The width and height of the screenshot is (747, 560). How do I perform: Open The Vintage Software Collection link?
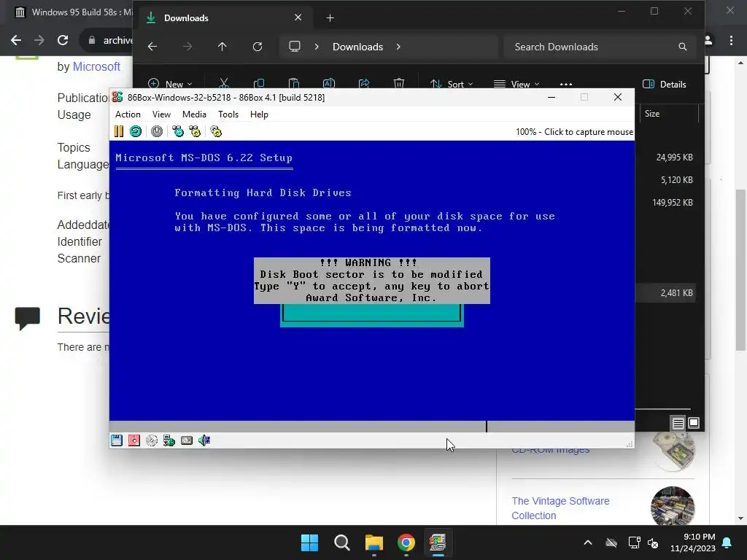560,508
